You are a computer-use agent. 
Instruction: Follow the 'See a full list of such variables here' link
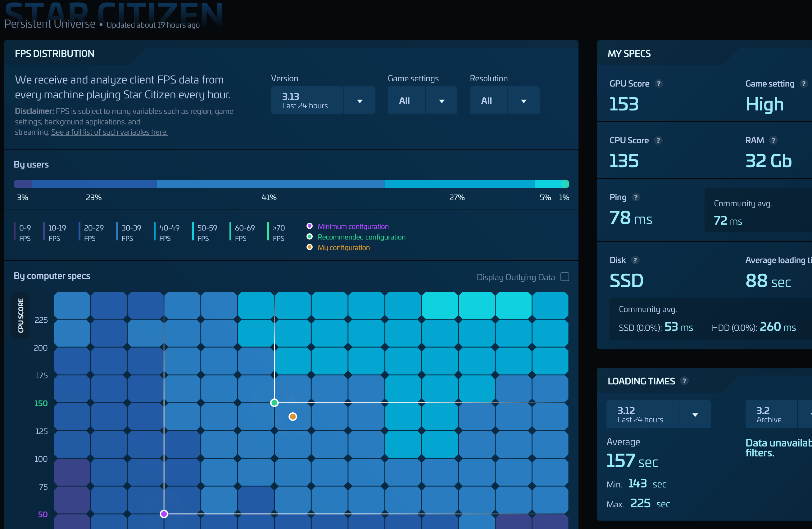coord(109,132)
